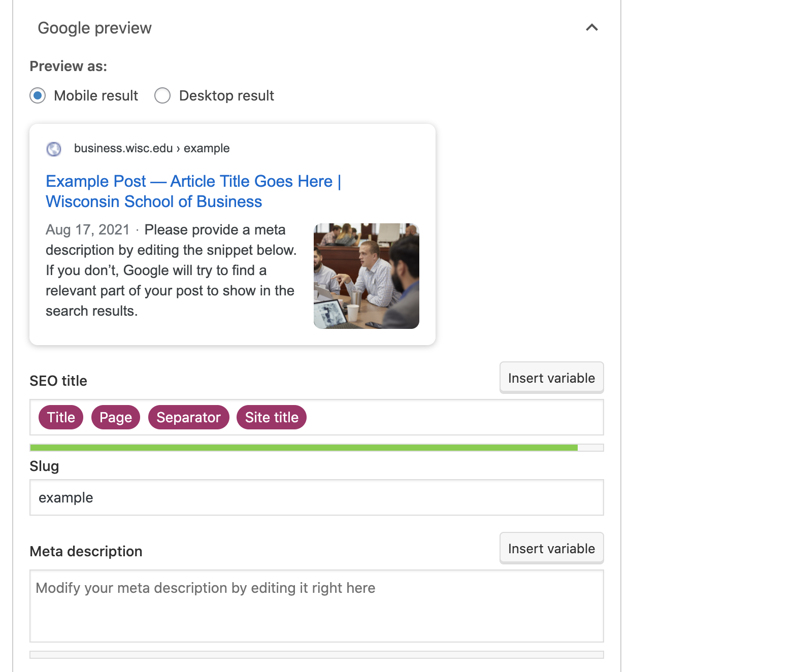
Task: Select the Desktop result radio button
Action: pos(162,95)
